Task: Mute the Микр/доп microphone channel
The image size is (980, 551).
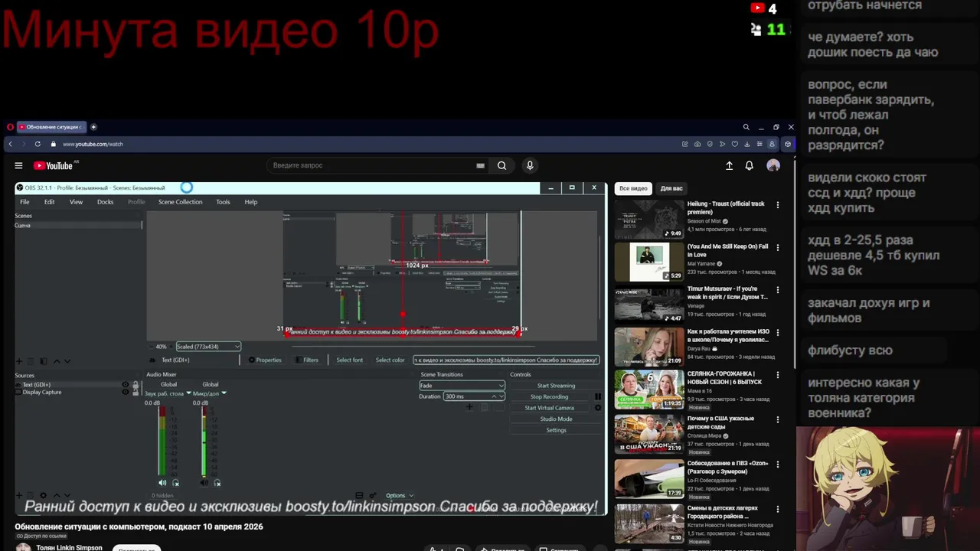Action: click(204, 483)
